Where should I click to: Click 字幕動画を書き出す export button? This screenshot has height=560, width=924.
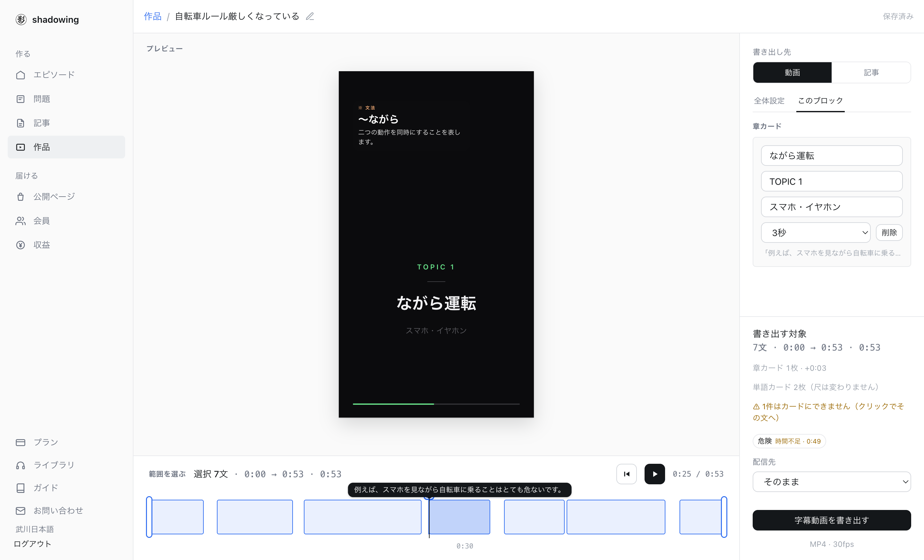pos(831,520)
